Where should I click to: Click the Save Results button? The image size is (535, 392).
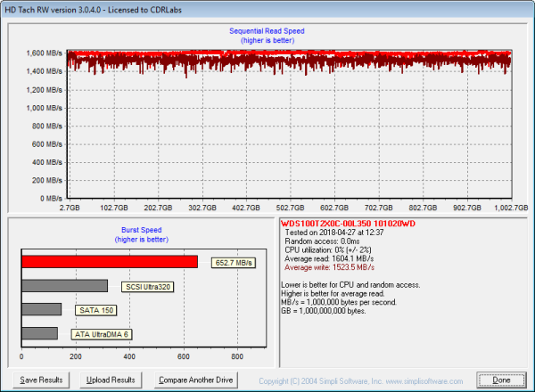click(x=42, y=380)
